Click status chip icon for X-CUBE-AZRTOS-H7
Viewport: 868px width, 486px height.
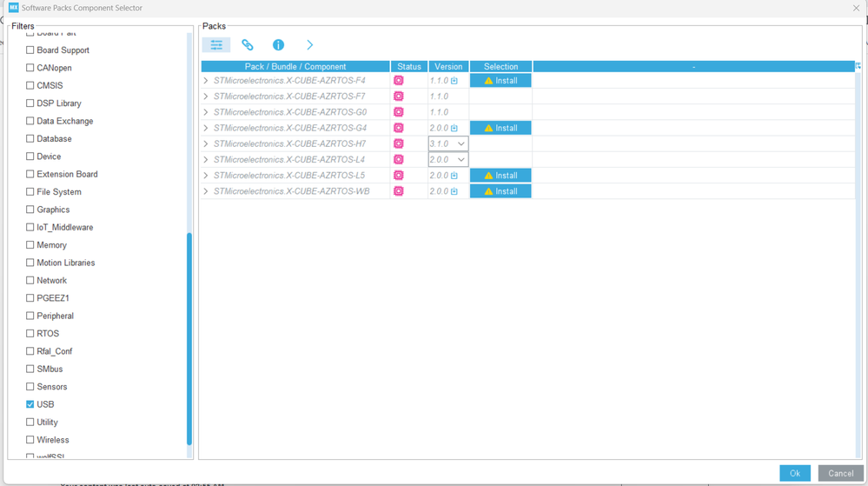click(x=399, y=143)
